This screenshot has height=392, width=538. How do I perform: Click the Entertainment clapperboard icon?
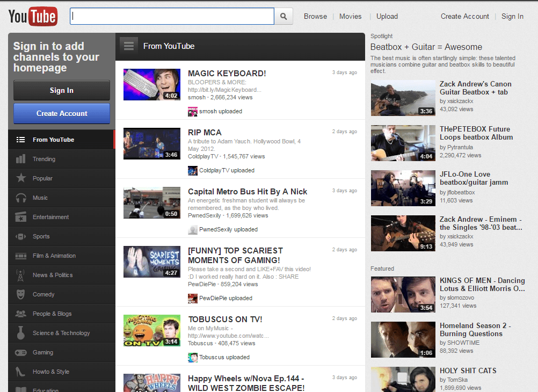pos(20,217)
